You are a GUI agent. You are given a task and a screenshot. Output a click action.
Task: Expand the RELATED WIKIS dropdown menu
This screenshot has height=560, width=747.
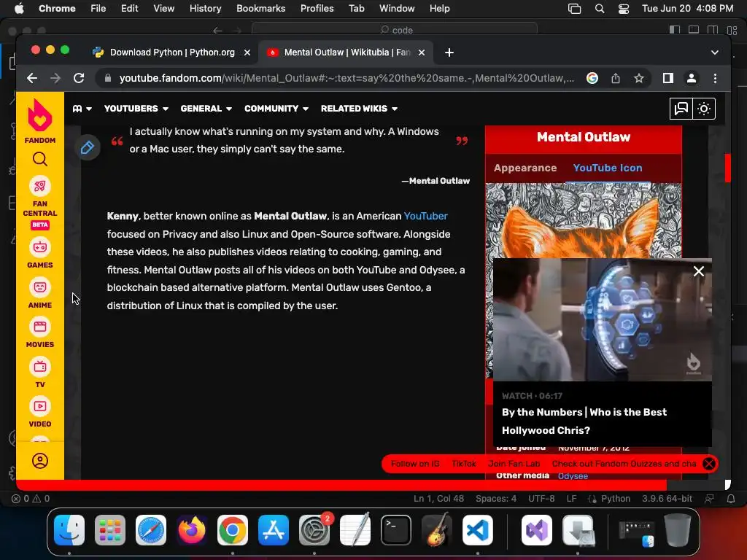click(x=359, y=109)
